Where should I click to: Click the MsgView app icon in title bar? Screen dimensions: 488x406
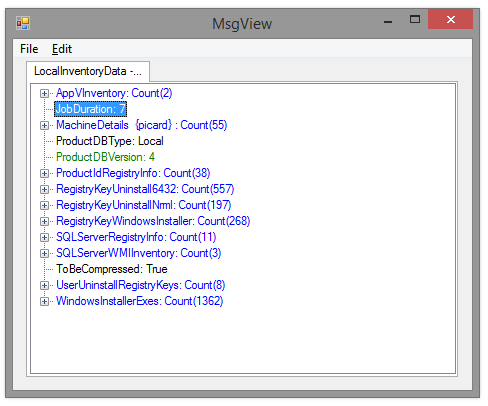coord(23,23)
